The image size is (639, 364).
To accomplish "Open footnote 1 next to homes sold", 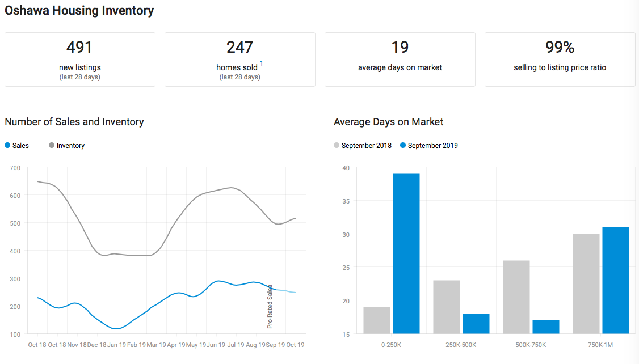I will (x=262, y=64).
